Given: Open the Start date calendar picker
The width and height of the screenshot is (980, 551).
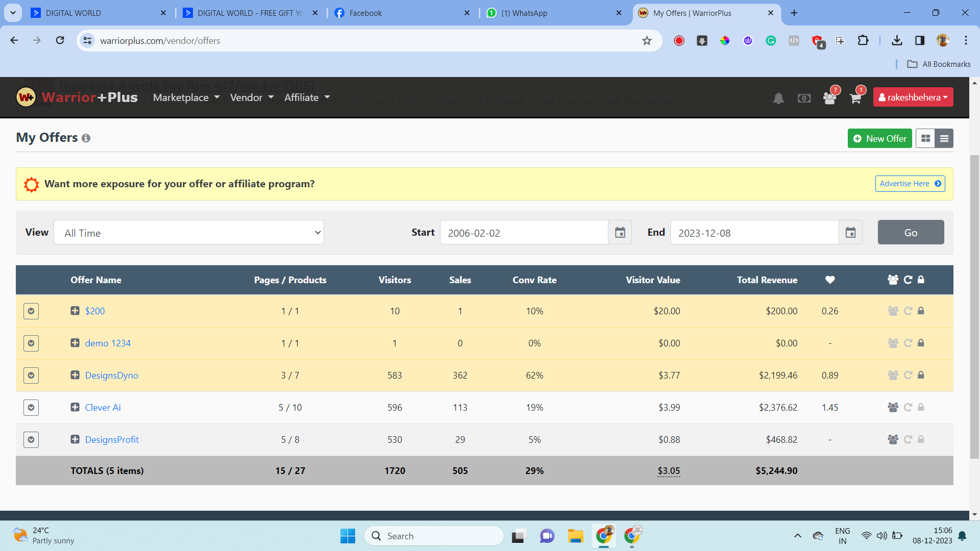Looking at the screenshot, I should [620, 233].
